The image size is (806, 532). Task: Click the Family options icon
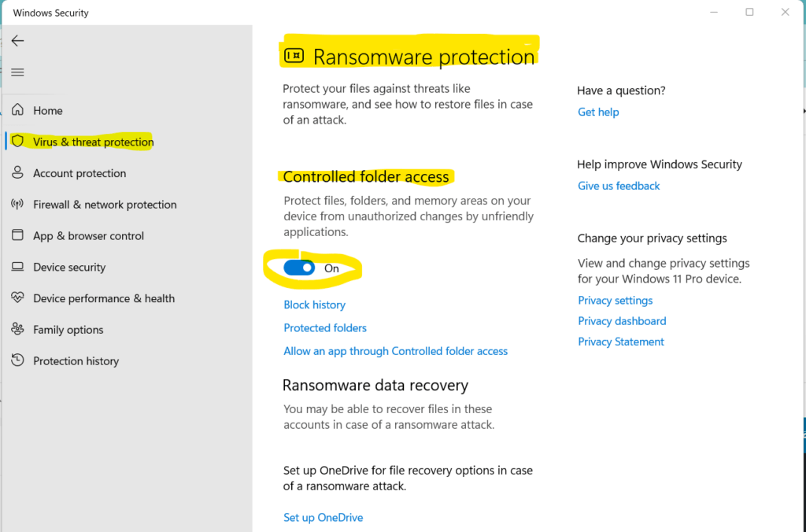(x=17, y=329)
